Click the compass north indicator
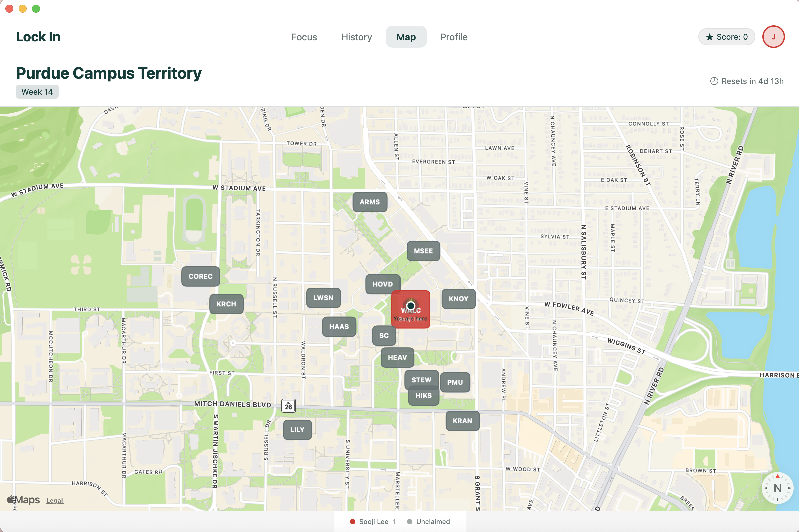Screen dimensions: 799x532 pyautogui.click(x=777, y=488)
